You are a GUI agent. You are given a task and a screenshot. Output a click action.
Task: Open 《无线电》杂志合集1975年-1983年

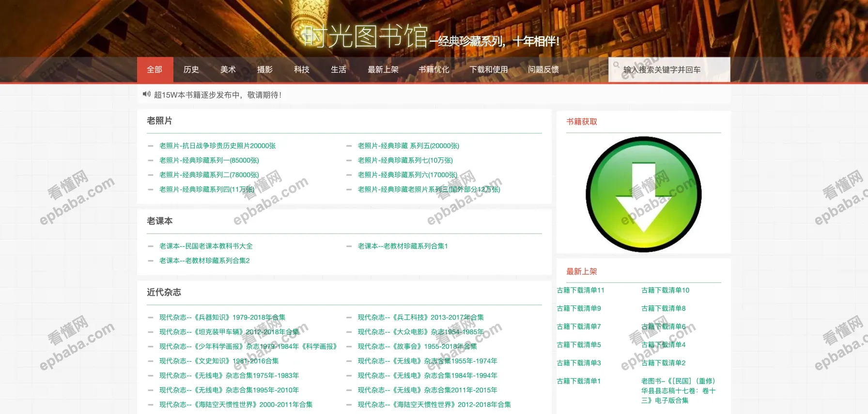tap(229, 376)
